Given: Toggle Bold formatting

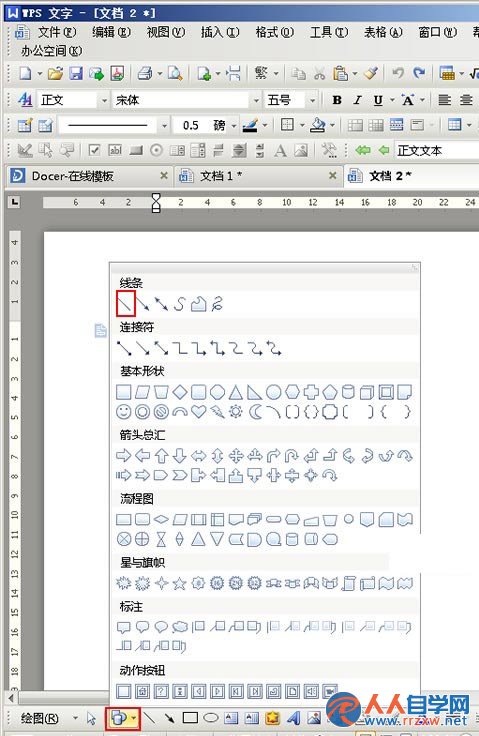Looking at the screenshot, I should tap(337, 100).
